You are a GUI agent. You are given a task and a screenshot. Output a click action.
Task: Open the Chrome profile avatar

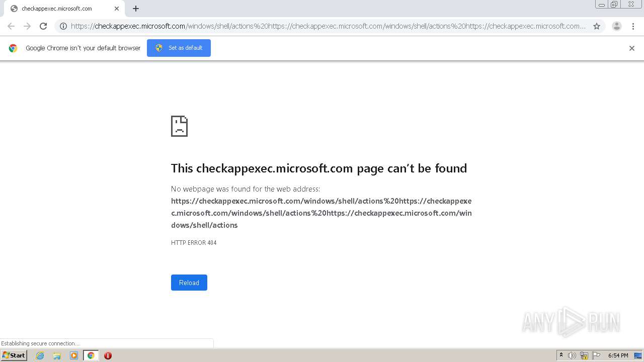617,26
